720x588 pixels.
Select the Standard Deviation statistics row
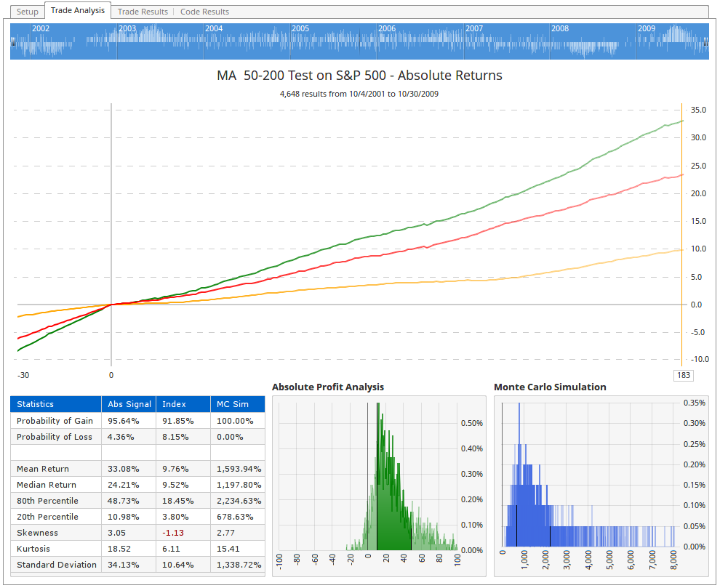pyautogui.click(x=51, y=565)
